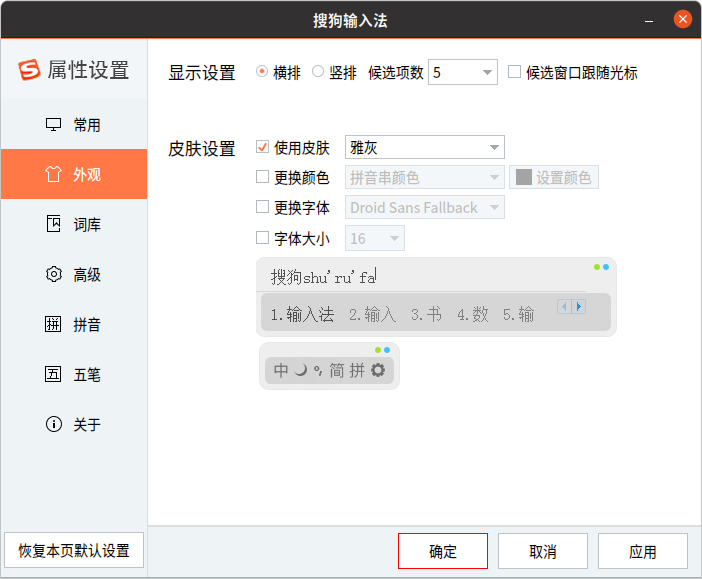702x579 pixels.
Task: Click the gear icon in skin preview toolbar
Action: pos(378,370)
